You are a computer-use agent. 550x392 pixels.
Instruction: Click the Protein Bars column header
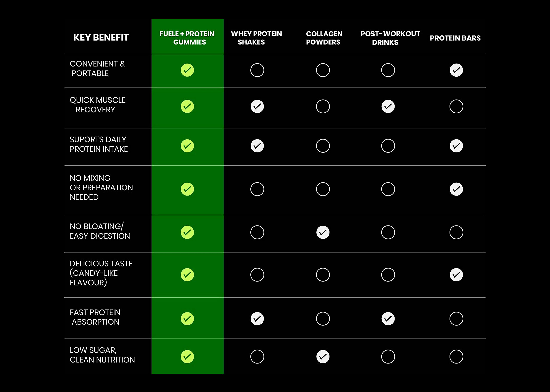(455, 38)
